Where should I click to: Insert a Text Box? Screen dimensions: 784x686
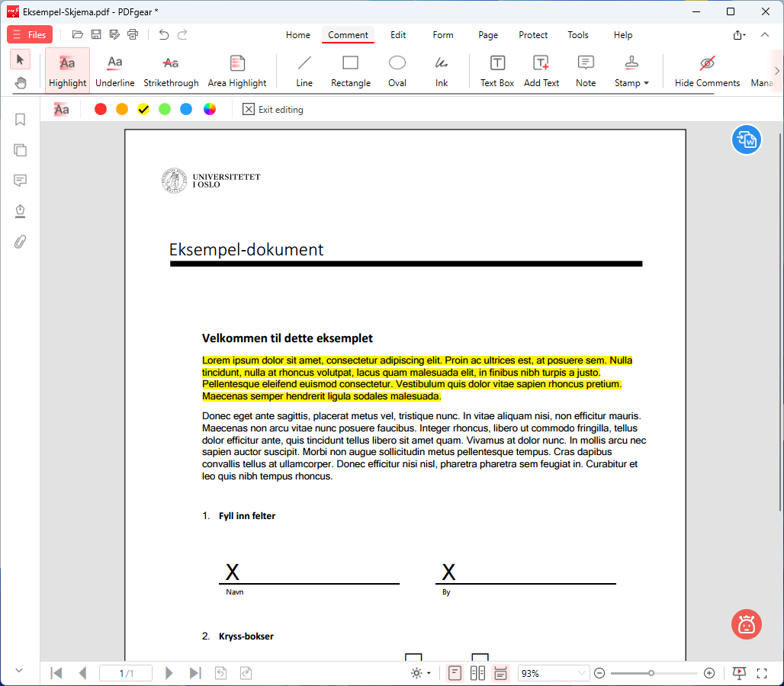497,70
